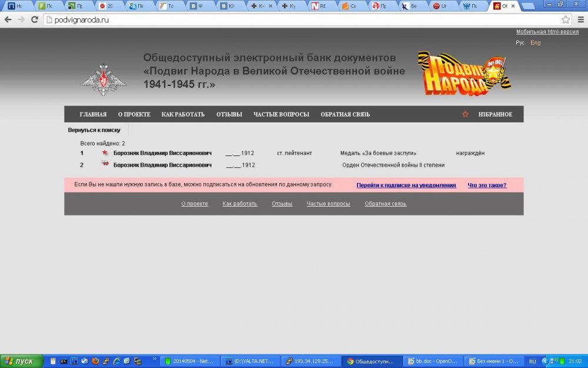The image size is (588, 368).
Task: Open footer link Как работать
Action: (240, 204)
